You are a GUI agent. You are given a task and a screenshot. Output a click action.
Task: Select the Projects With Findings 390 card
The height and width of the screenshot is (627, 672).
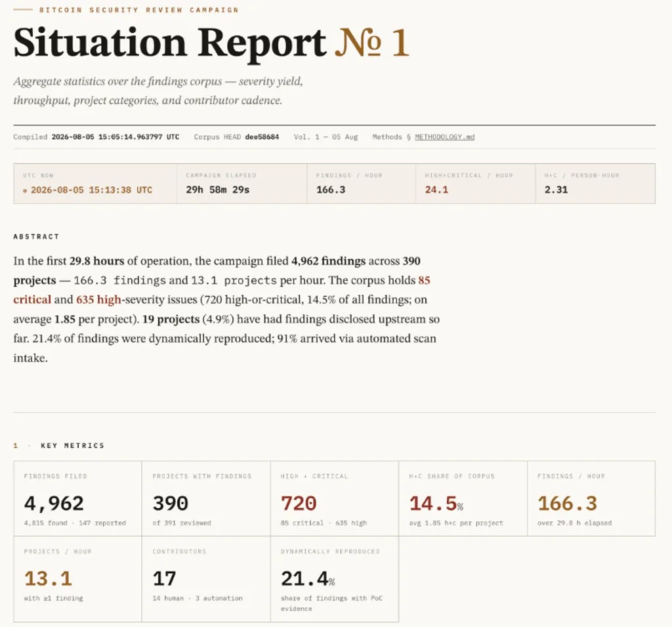click(x=206, y=498)
